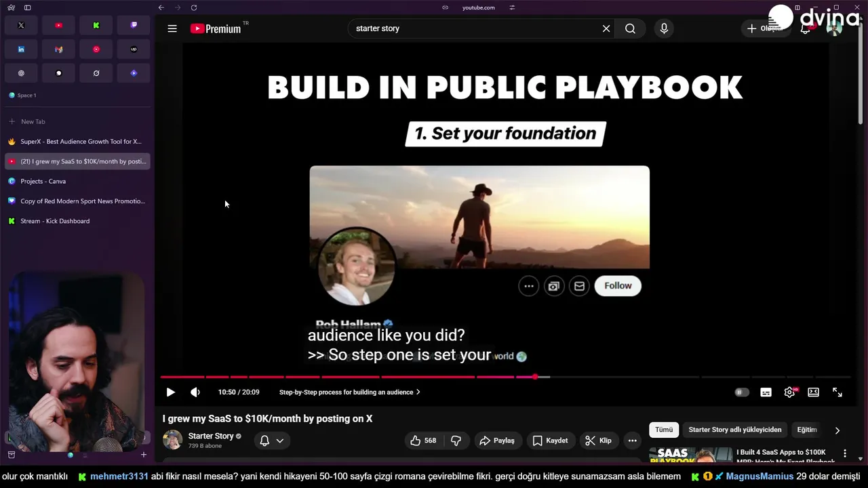Screen dimensions: 868x488
Task: Click the red playhead scrubber dot
Action: 535,377
